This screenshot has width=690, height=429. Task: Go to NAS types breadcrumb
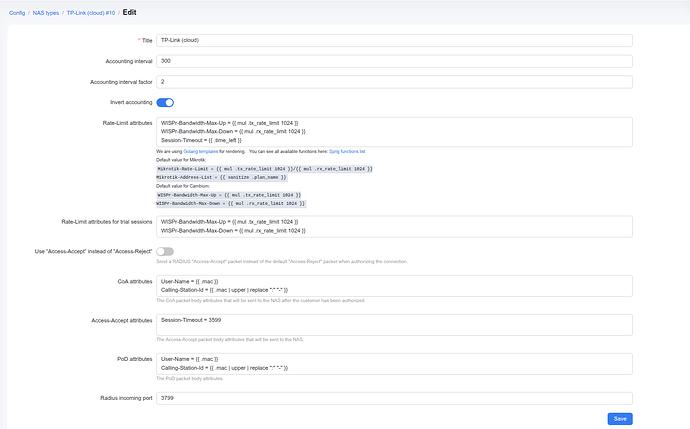pyautogui.click(x=46, y=13)
